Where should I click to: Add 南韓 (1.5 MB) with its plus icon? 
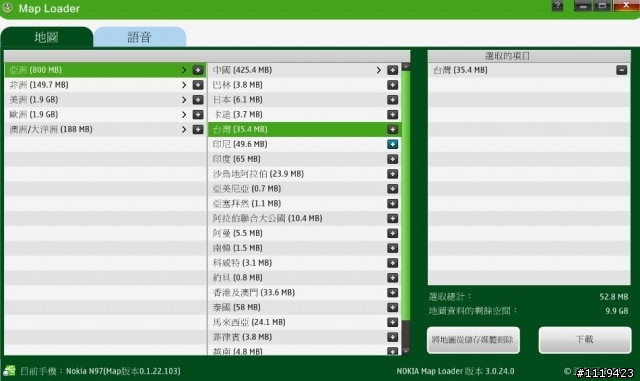pyautogui.click(x=393, y=248)
